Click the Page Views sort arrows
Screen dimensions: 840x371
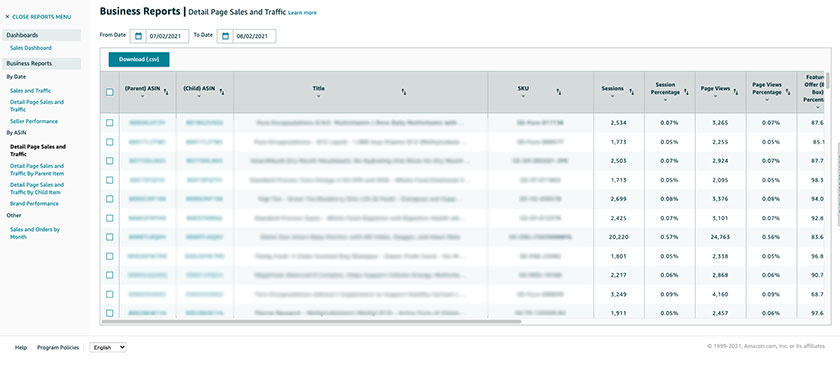pyautogui.click(x=736, y=92)
